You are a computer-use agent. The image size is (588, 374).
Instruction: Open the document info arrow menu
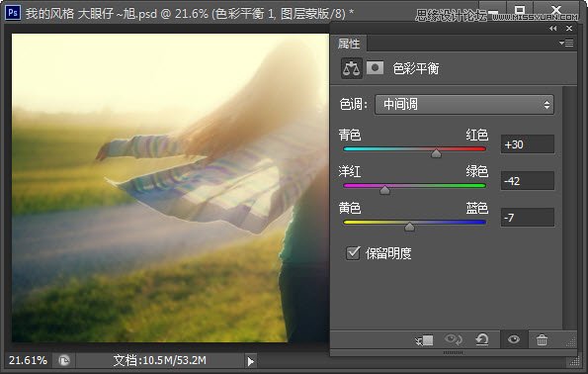[x=250, y=361]
